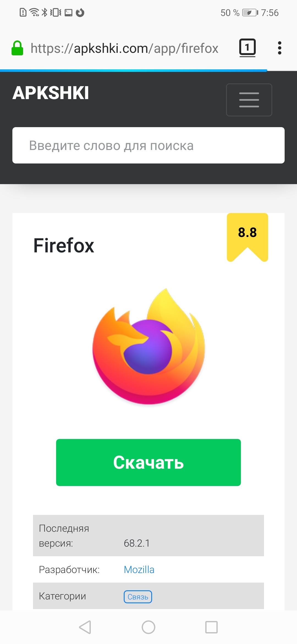Open the browser three-dot overflow menu
This screenshot has height=644, width=297.
point(280,48)
